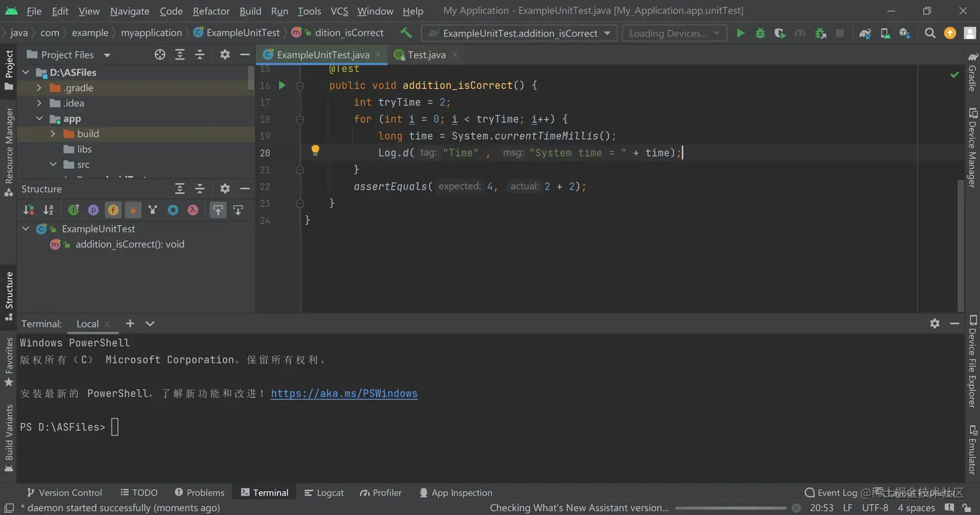
Task: Expand All in Structure panel header
Action: [180, 189]
